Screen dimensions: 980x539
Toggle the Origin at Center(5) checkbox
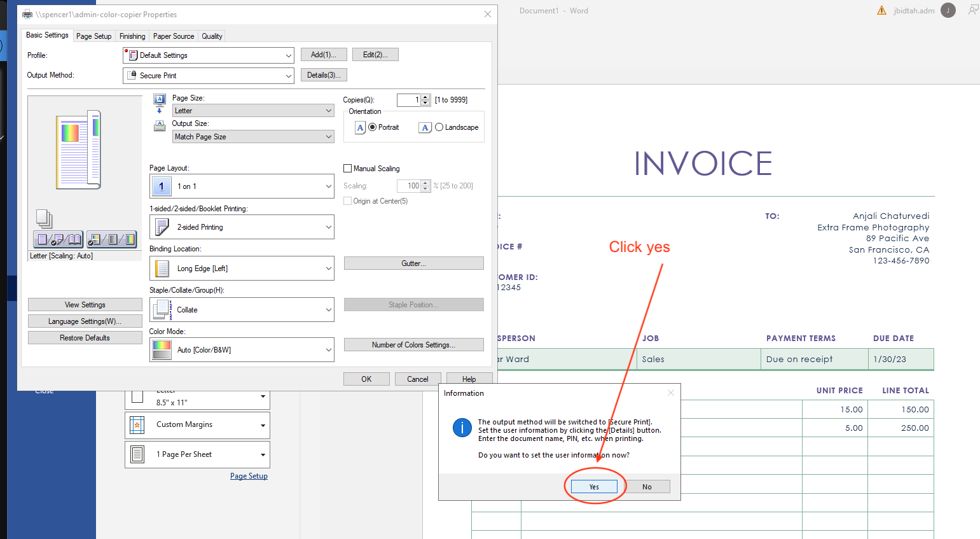(348, 201)
